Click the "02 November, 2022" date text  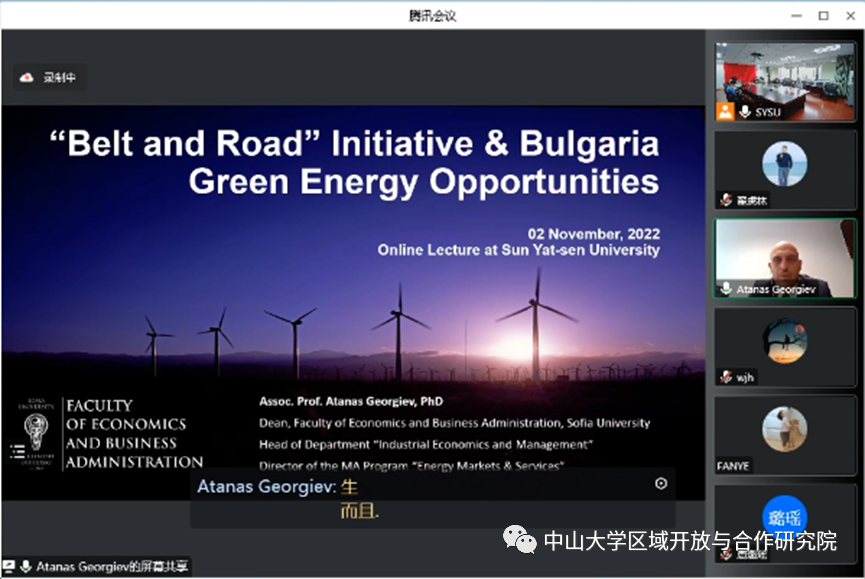[x=594, y=234]
